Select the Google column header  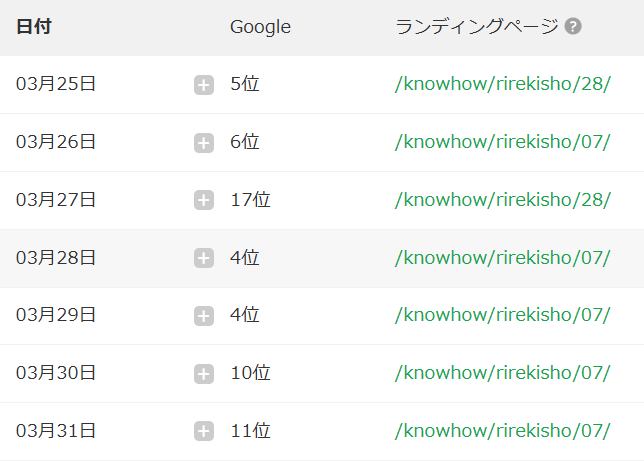click(260, 27)
